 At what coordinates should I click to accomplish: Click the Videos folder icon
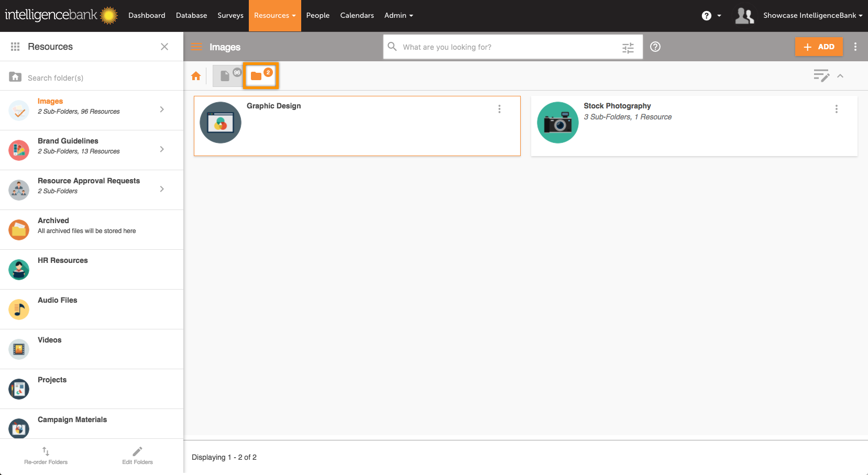tap(19, 349)
